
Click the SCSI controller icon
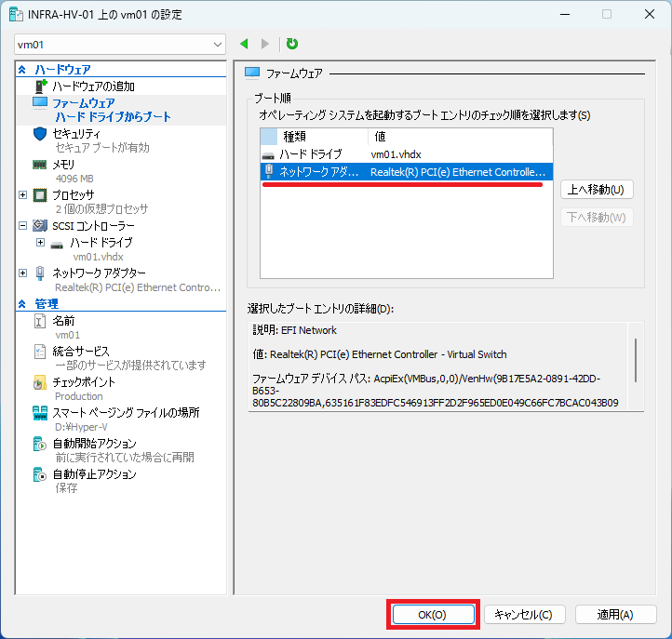[40, 225]
